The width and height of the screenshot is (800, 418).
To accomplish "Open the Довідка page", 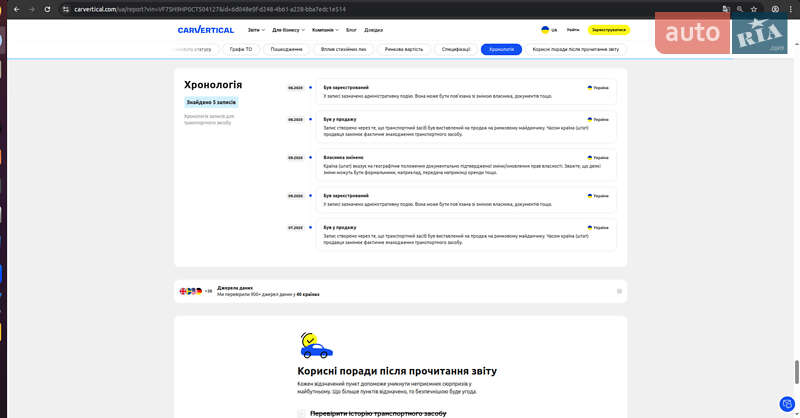I will pos(373,31).
